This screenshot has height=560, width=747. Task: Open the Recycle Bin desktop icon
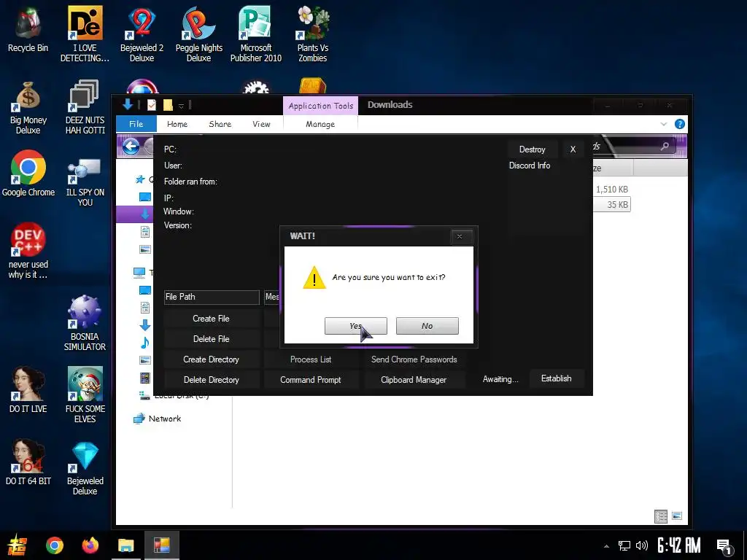[x=28, y=29]
